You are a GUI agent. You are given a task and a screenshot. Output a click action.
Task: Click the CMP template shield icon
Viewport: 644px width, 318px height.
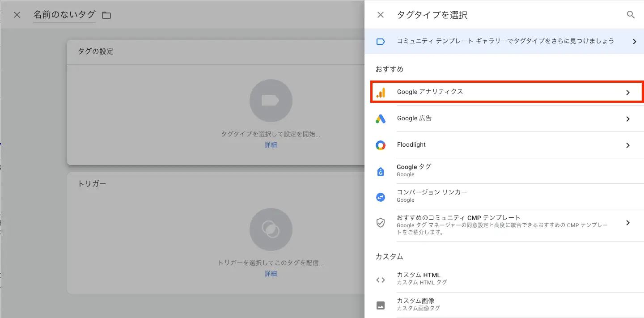pos(381,223)
